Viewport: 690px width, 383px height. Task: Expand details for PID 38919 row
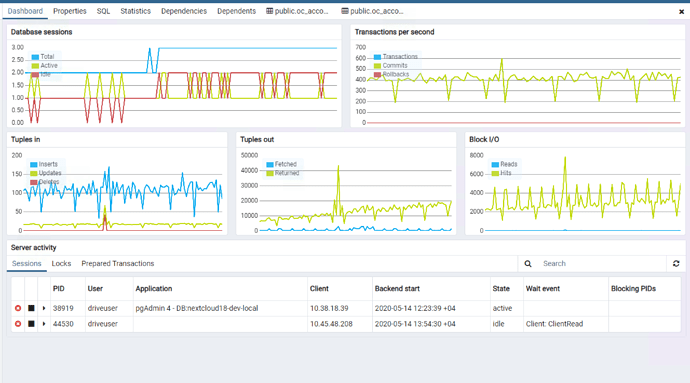tap(44, 308)
